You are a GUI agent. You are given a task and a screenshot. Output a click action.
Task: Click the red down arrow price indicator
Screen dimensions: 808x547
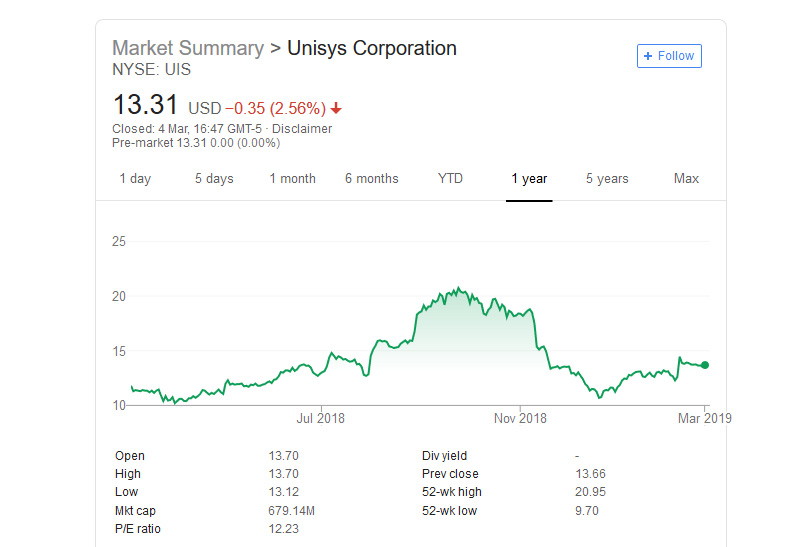coord(336,108)
